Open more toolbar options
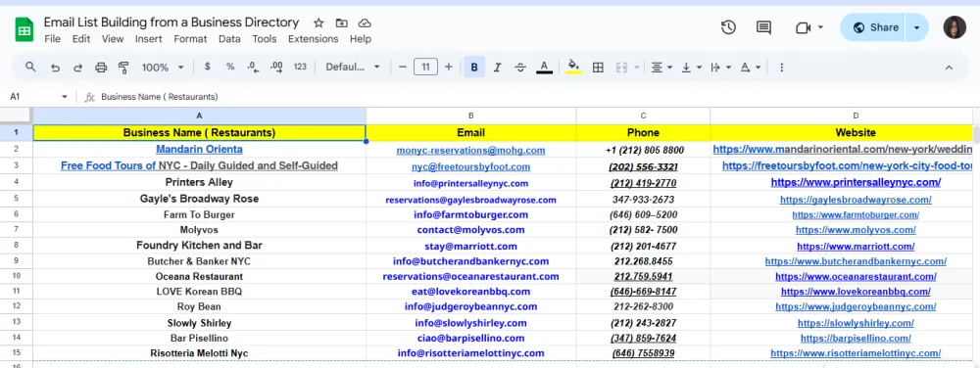 pyautogui.click(x=781, y=68)
